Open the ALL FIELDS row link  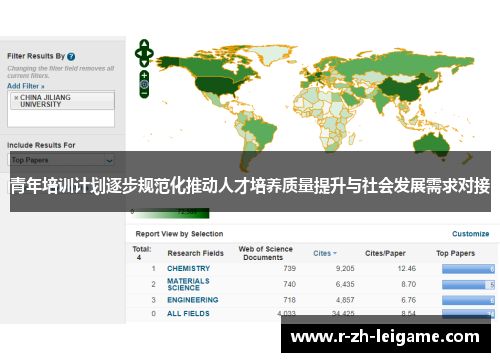188,314
